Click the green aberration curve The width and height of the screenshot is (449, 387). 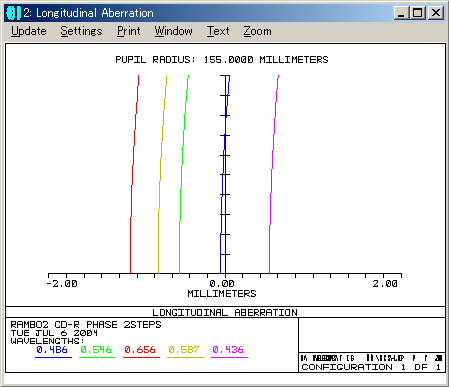(183, 175)
